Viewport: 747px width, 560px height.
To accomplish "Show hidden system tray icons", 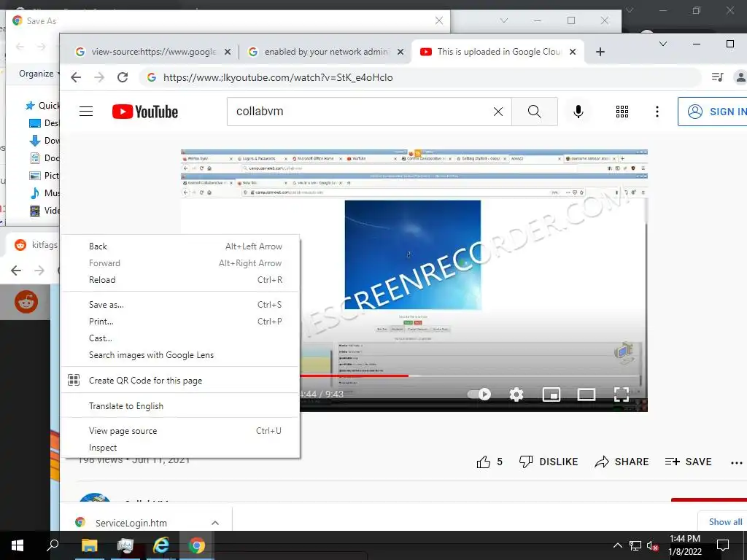I will click(617, 545).
